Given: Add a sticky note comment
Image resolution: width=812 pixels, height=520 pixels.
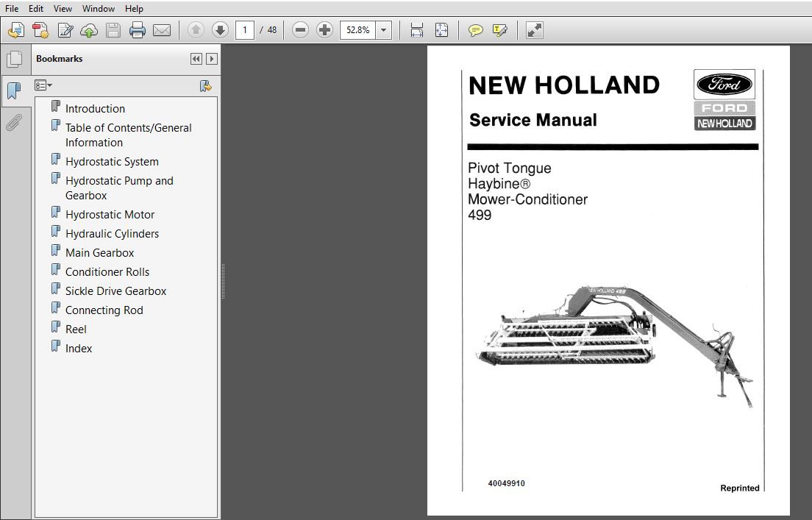Looking at the screenshot, I should point(475,30).
